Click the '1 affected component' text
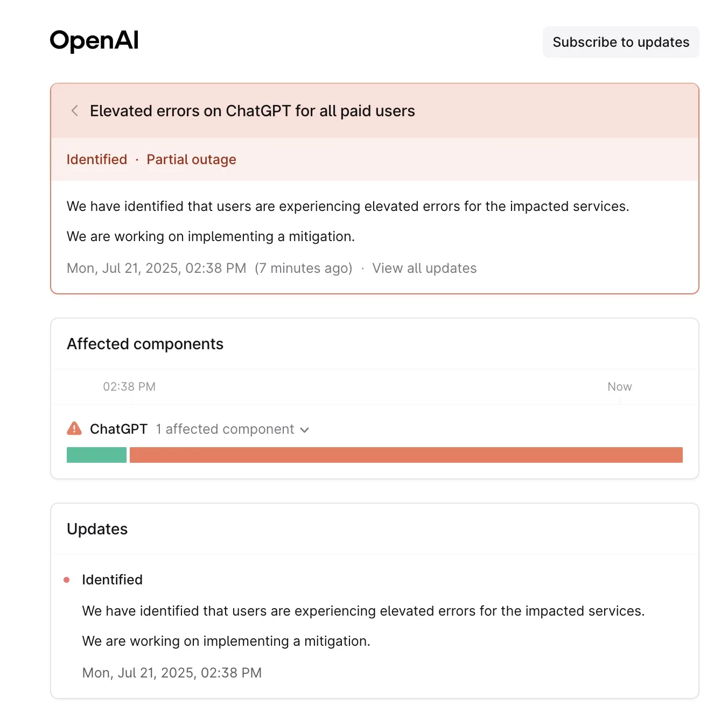Viewport: 728px width, 720px height. pyautogui.click(x=225, y=429)
